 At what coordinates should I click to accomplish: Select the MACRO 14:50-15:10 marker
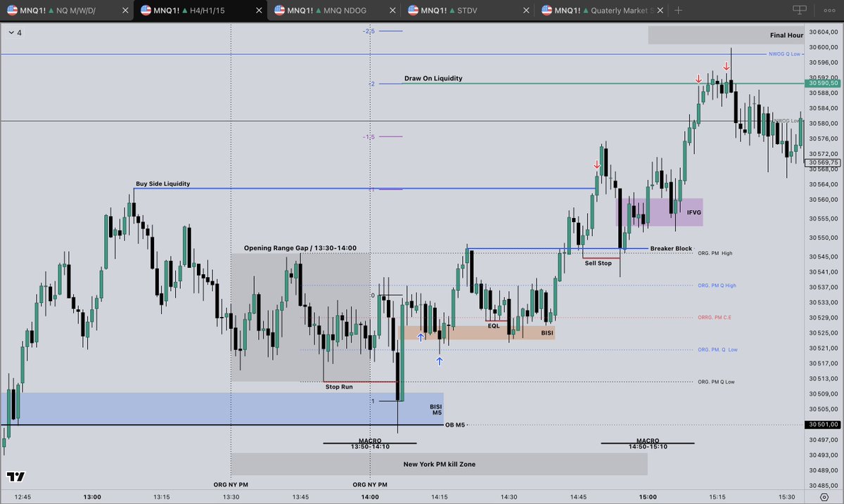coord(648,444)
